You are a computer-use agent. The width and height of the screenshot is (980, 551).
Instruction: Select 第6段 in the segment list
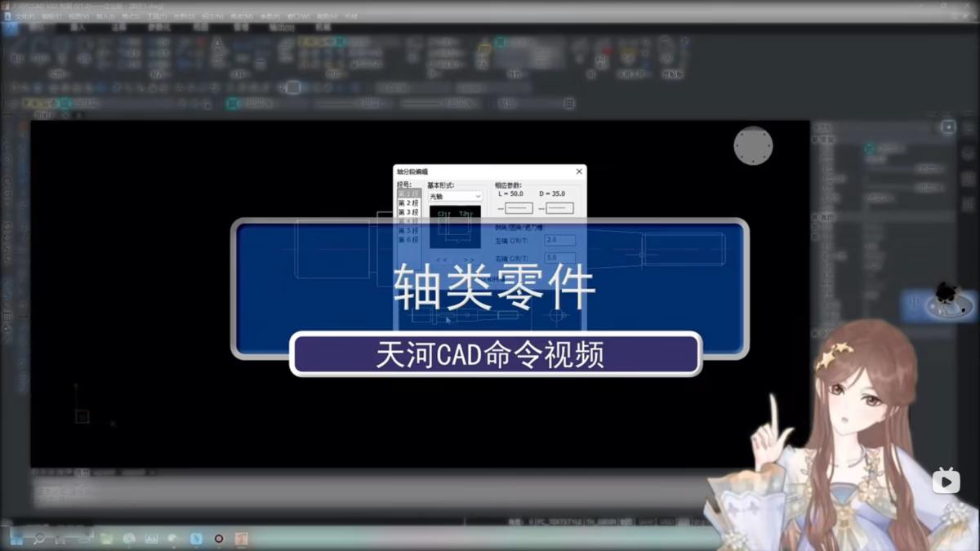(x=408, y=240)
